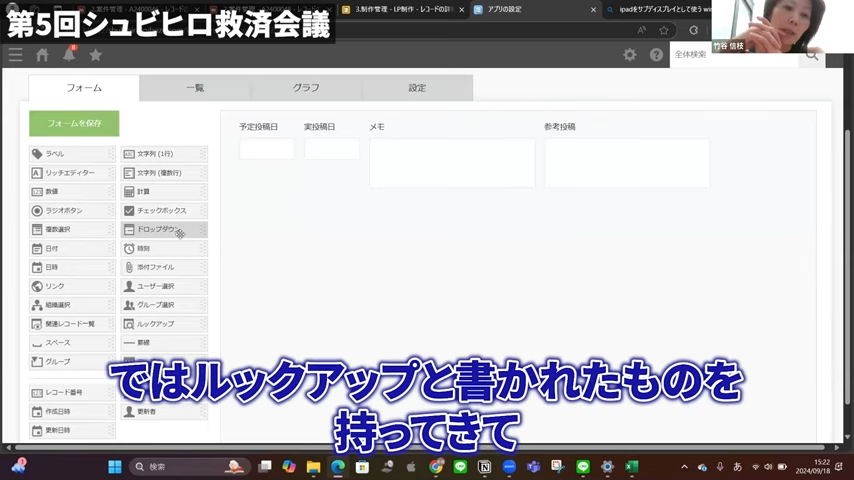The width and height of the screenshot is (854, 480).
Task: Select the ラジオボタン field item
Action: (72, 210)
